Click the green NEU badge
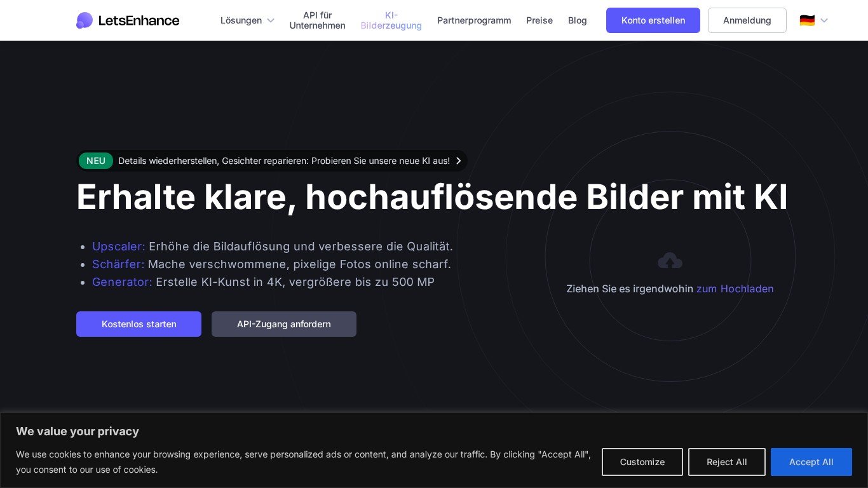868x488 pixels. coord(96,161)
